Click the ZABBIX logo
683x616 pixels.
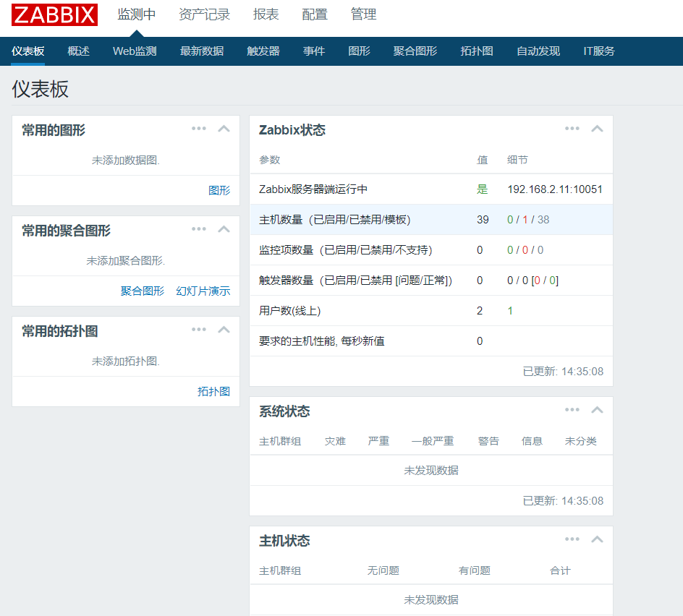(54, 14)
